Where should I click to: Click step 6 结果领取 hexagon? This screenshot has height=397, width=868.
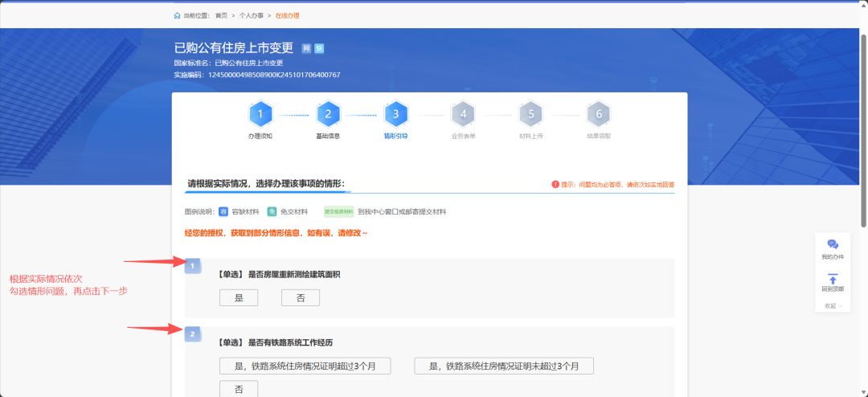[599, 115]
